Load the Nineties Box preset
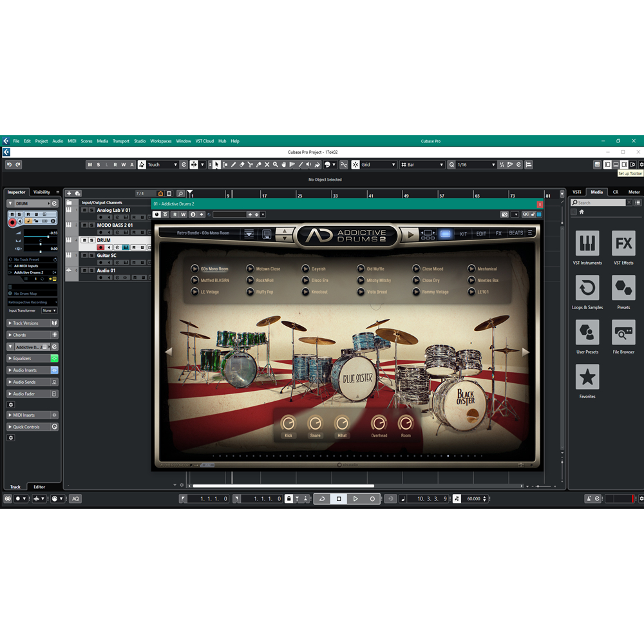The width and height of the screenshot is (644, 644). click(x=483, y=281)
